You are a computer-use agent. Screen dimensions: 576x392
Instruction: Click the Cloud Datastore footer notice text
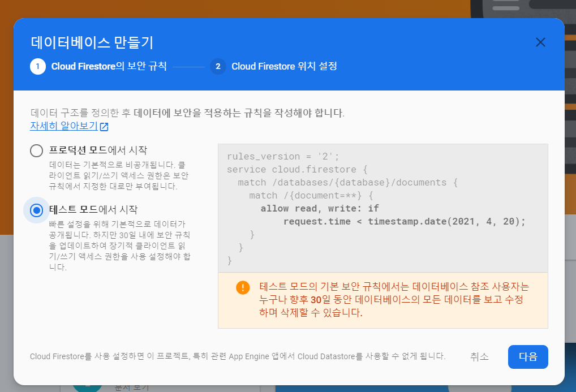point(238,357)
